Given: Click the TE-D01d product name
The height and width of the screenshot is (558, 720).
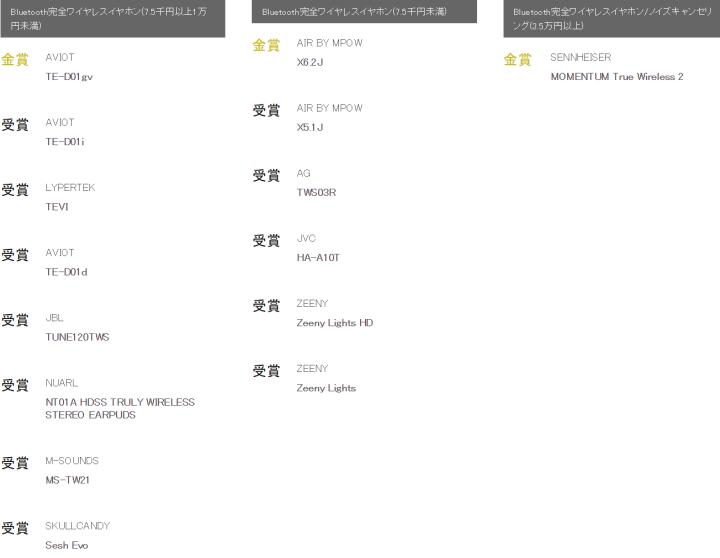Looking at the screenshot, I should point(67,272).
